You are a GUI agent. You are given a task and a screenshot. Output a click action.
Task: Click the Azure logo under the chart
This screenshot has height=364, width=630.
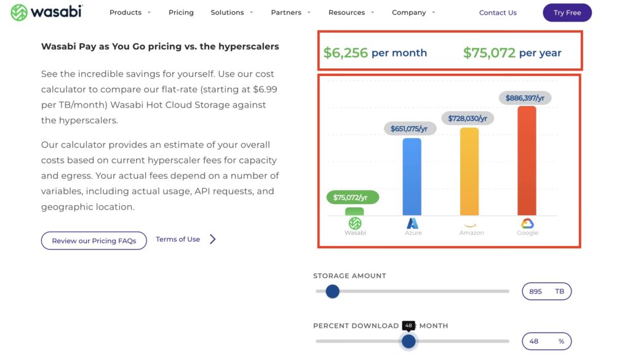point(413,223)
